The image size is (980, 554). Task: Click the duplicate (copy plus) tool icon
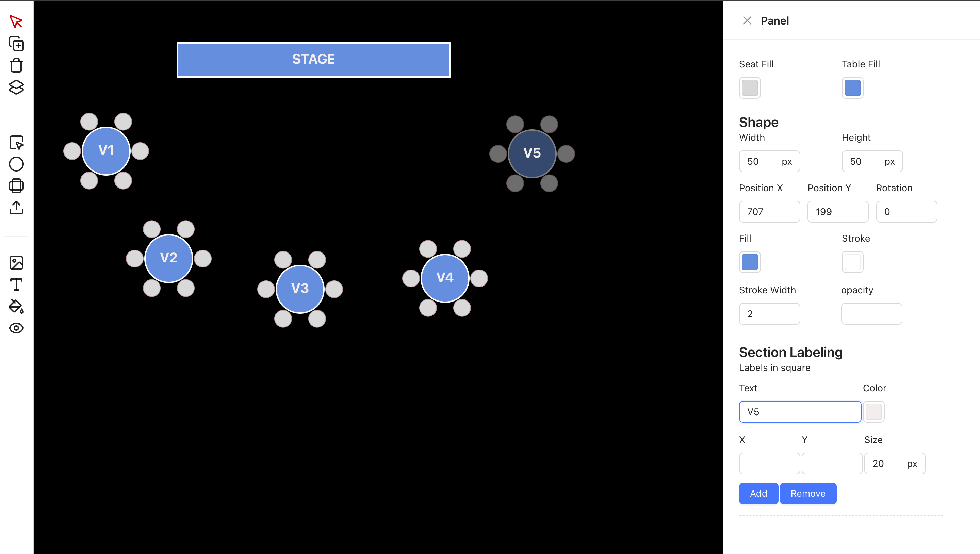(x=16, y=44)
